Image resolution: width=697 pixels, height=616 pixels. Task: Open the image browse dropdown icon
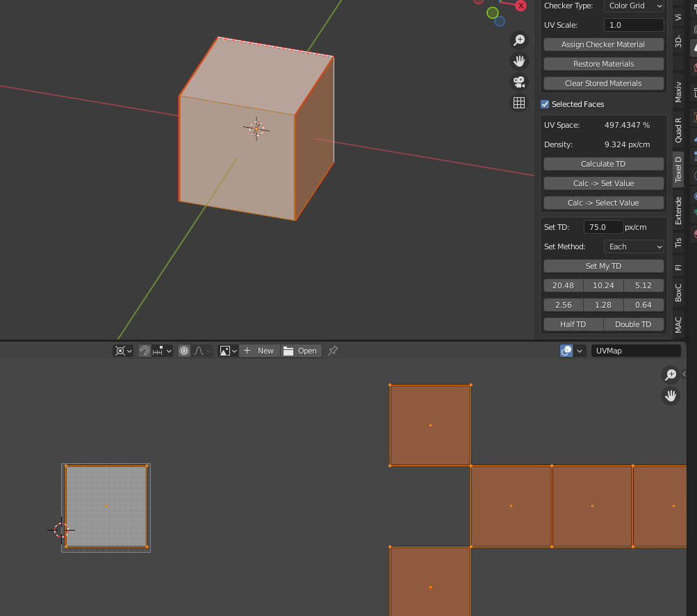228,351
